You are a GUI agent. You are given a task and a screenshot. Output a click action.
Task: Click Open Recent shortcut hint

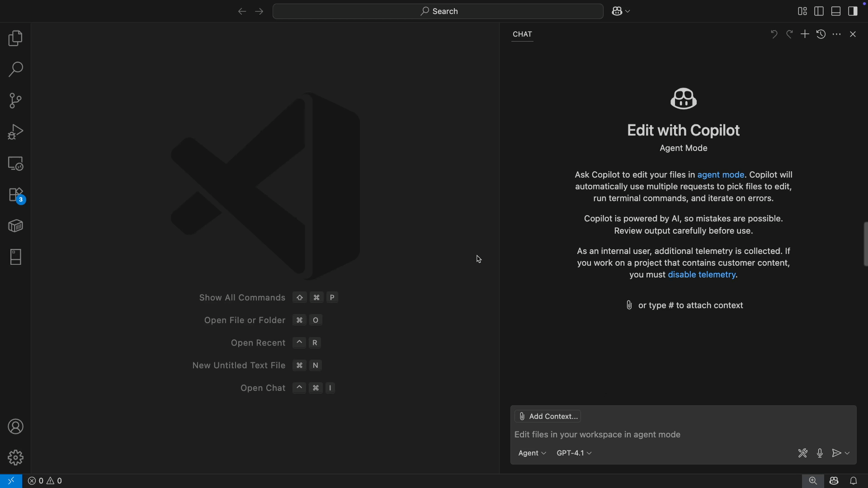[276, 343]
